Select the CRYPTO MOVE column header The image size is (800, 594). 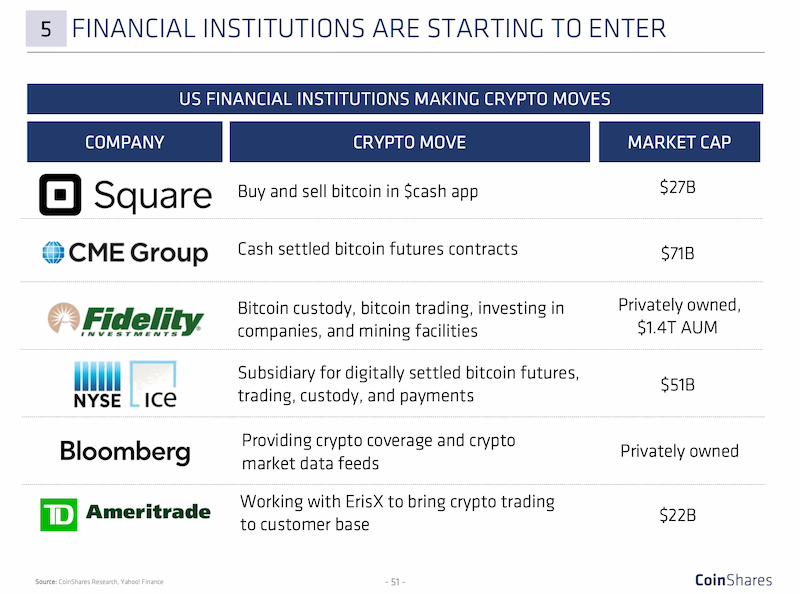[x=410, y=142]
